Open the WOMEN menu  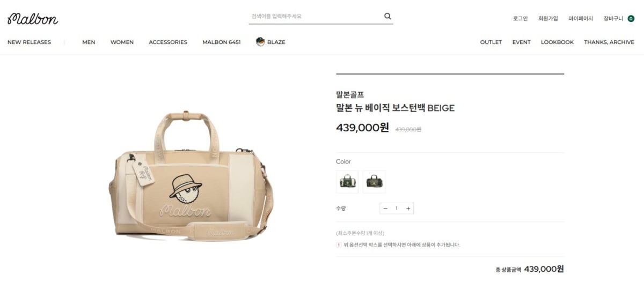pos(122,42)
